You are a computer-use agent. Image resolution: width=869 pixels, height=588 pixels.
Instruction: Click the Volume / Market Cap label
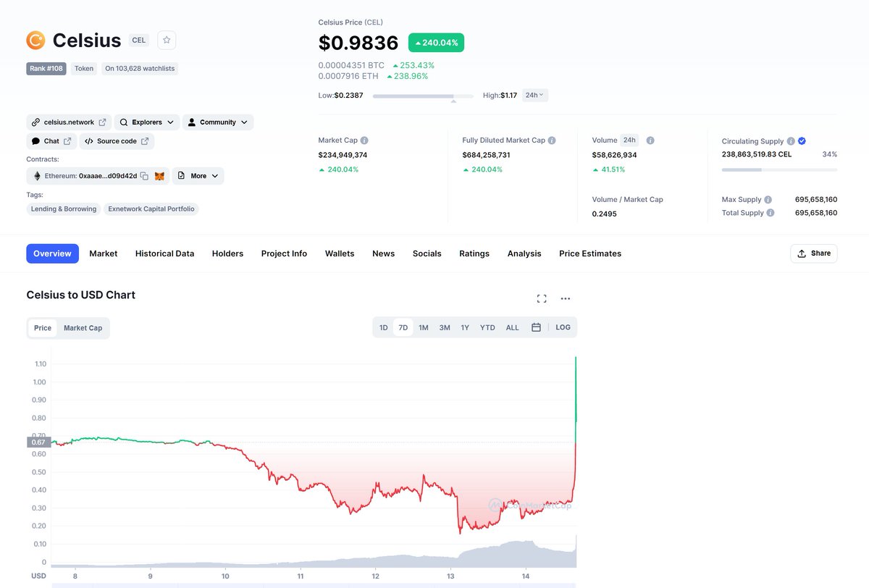(x=627, y=199)
